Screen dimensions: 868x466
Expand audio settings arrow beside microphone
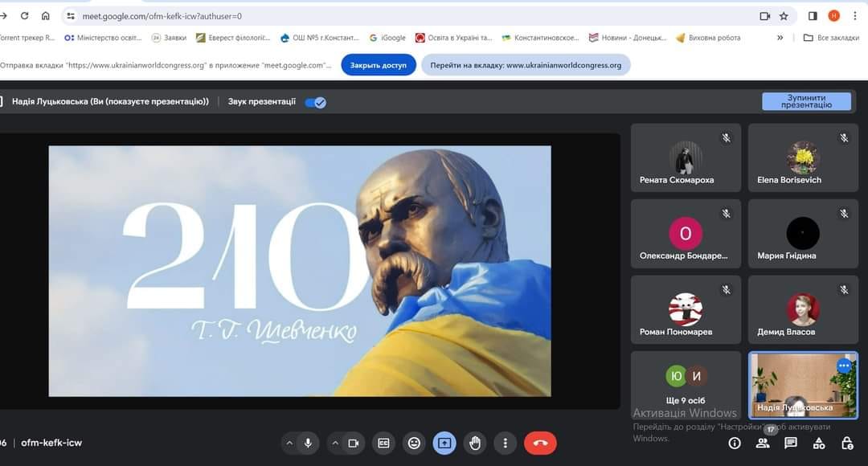[289, 443]
